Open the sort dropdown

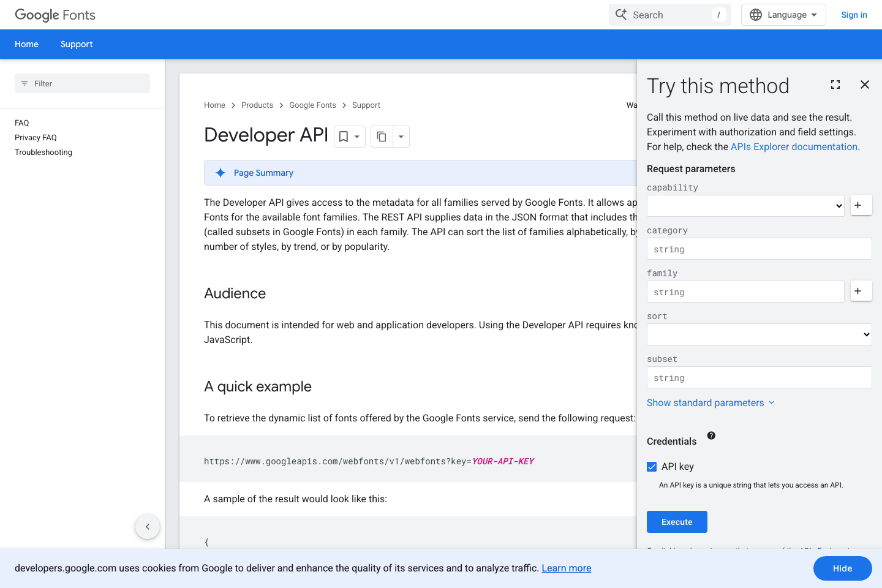click(759, 334)
